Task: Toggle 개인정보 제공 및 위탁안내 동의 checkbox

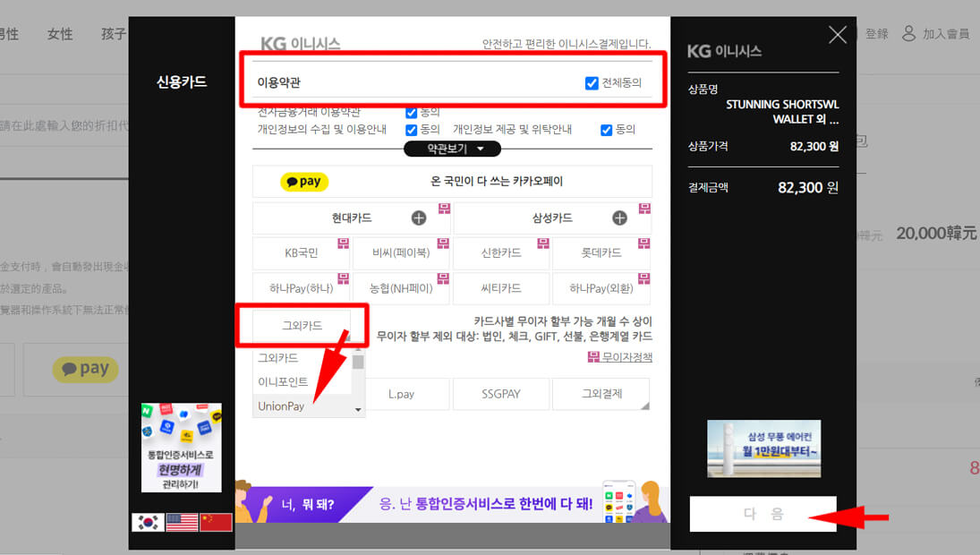Action: (x=606, y=130)
